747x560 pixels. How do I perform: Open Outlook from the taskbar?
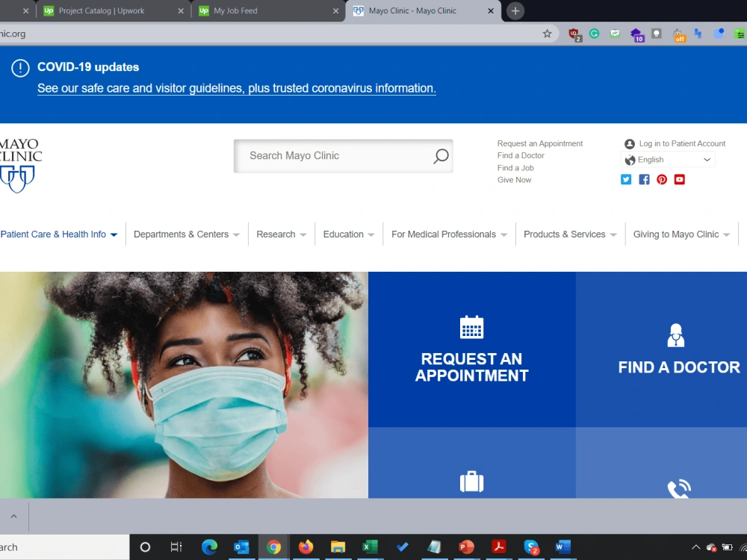241,547
